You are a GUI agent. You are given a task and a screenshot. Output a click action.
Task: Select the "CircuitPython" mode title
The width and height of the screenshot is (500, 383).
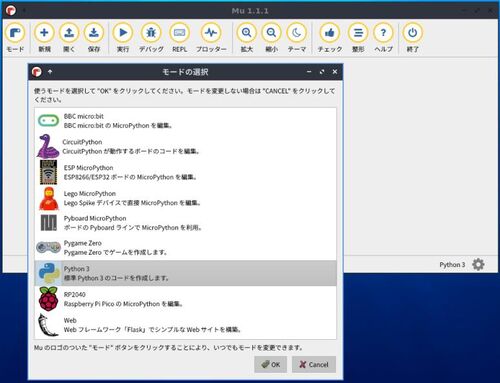coord(82,142)
